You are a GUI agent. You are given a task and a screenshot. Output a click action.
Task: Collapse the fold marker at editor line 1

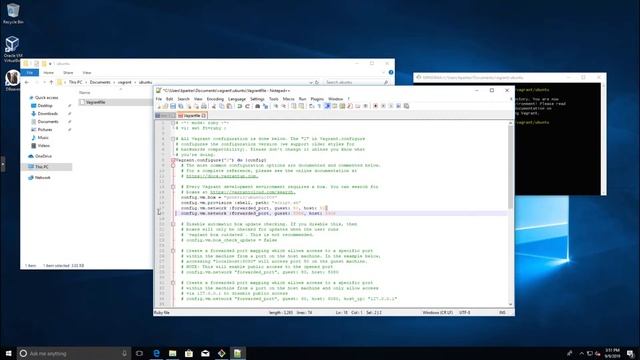pos(173,123)
